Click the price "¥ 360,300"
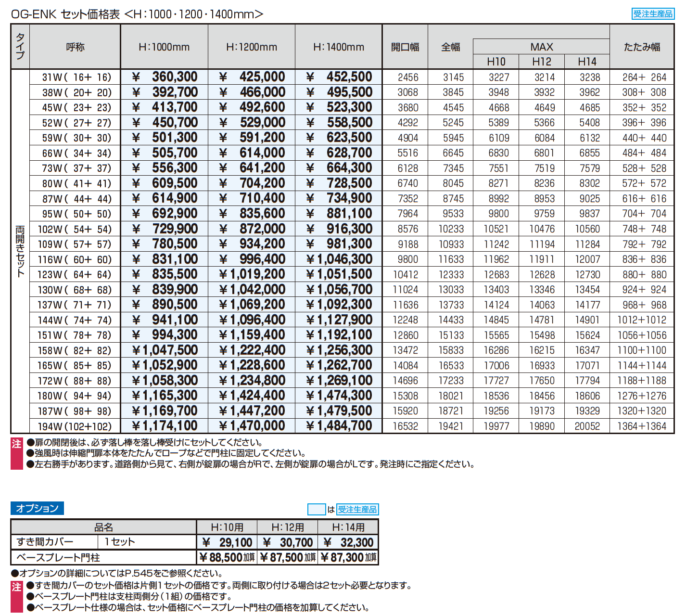This screenshot has height=616, width=686. [165, 77]
